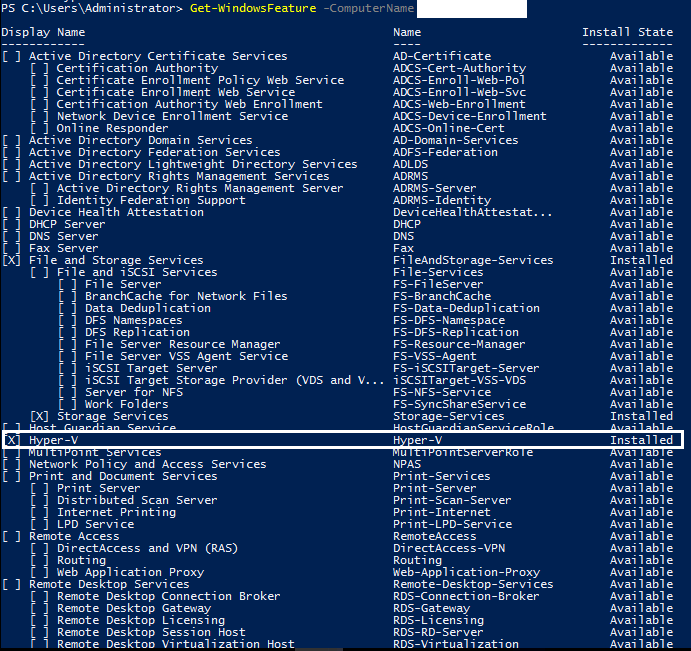Click DirectAccess and VPN (RAS) text

[x=148, y=548]
